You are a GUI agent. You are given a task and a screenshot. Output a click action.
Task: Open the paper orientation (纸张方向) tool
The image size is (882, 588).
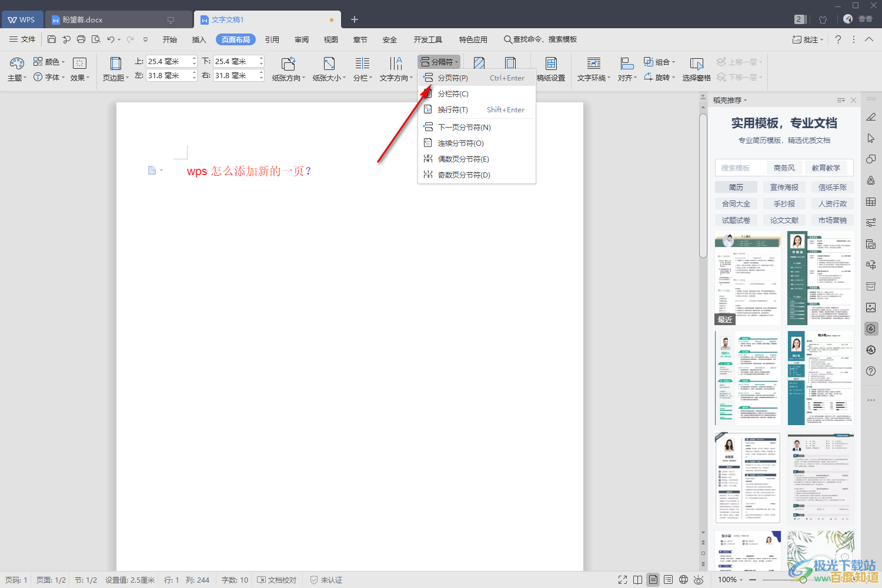click(288, 64)
